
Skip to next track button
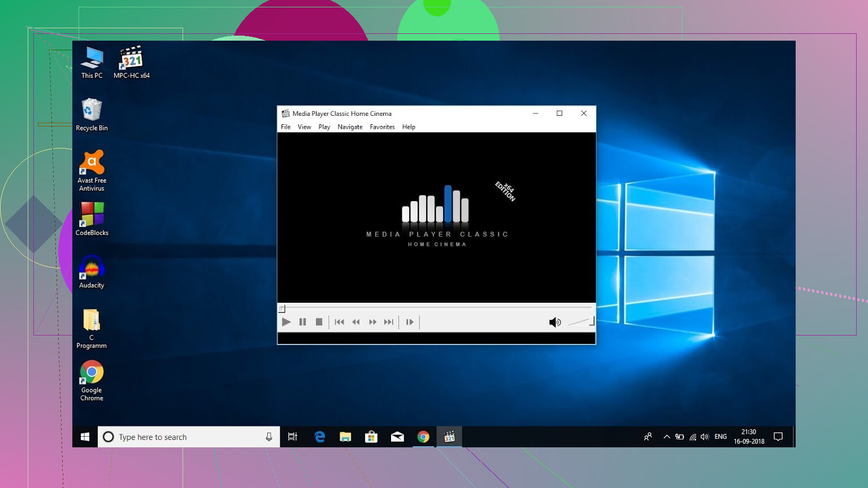389,322
